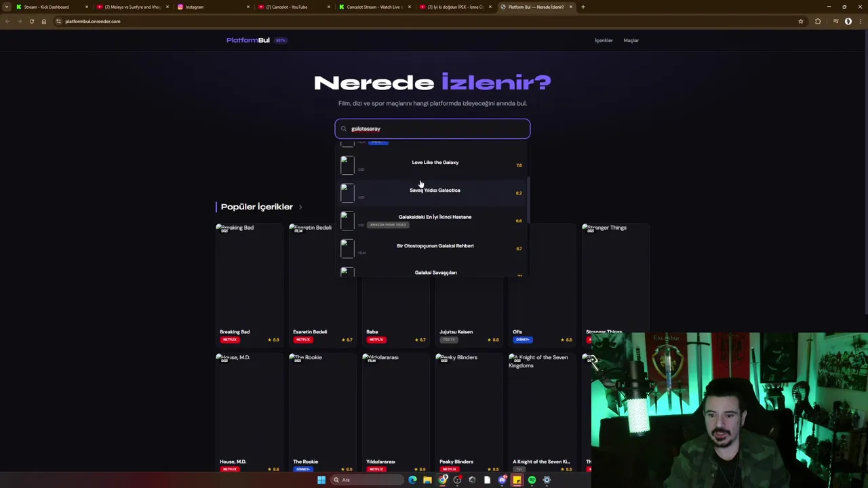This screenshot has width=868, height=488.
Task: Bookmark this page with the star icon
Action: click(x=800, y=21)
